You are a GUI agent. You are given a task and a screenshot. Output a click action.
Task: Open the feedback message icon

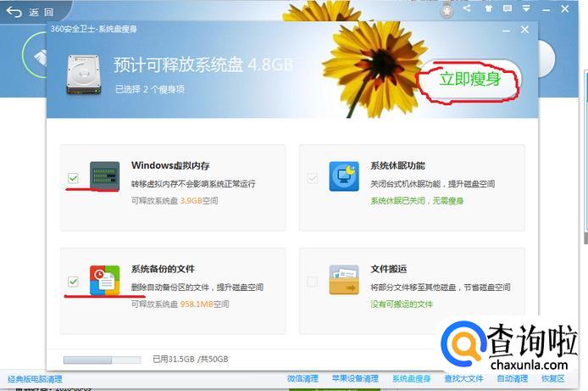pyautogui.click(x=508, y=8)
